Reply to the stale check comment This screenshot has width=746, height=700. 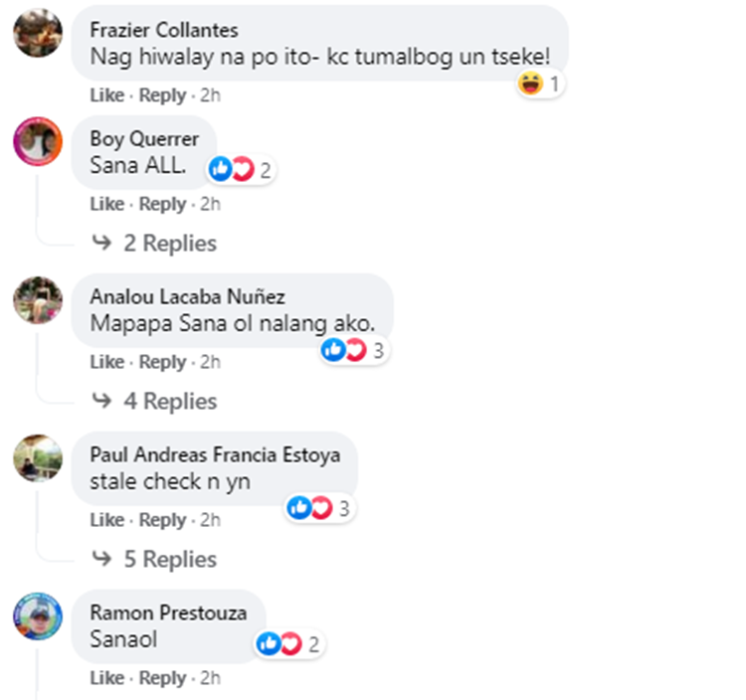coord(162,520)
